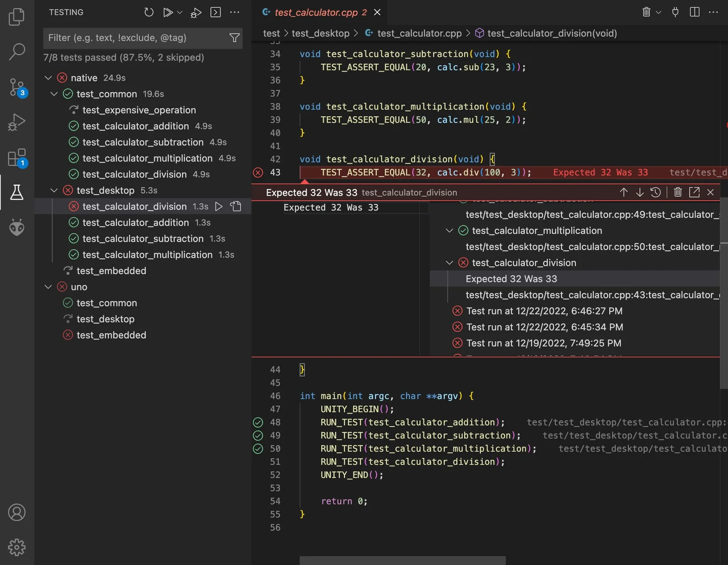
Task: Close the test_calculator.cpp tab
Action: pos(377,12)
